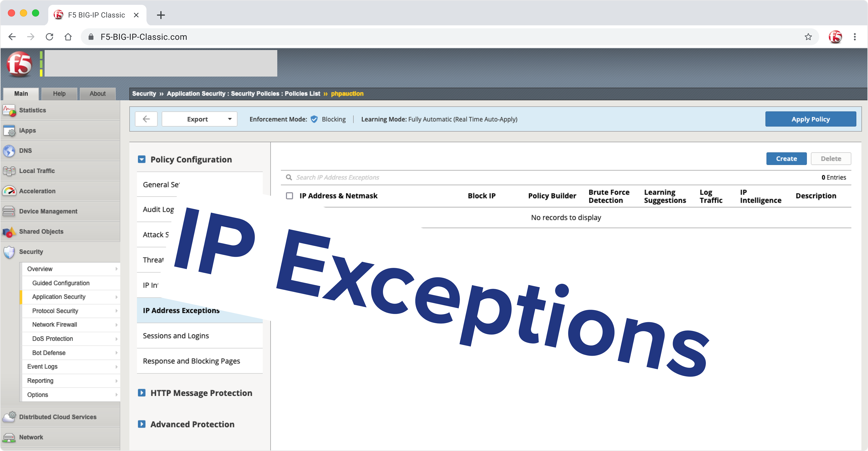Switch to the Help tab
Image resolution: width=868 pixels, height=451 pixels.
pyautogui.click(x=59, y=94)
